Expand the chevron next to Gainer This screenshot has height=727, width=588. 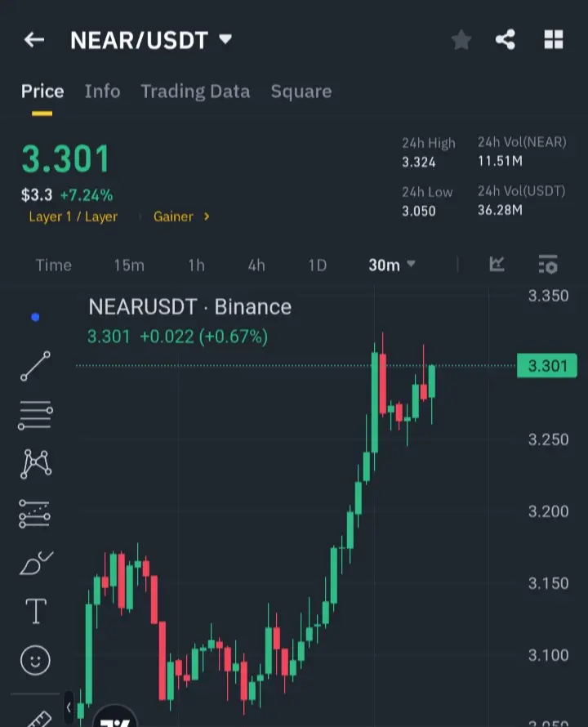[x=207, y=216]
